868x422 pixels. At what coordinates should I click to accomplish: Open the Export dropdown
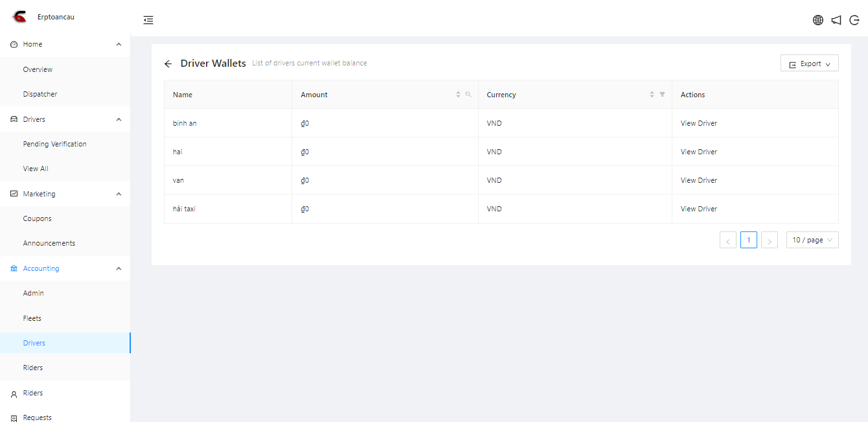809,64
